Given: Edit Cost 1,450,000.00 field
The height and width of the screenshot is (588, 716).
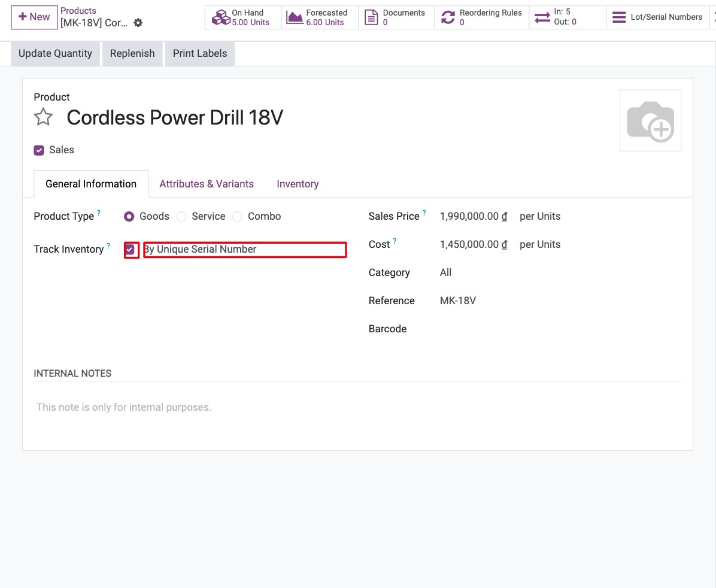Looking at the screenshot, I should [x=474, y=244].
